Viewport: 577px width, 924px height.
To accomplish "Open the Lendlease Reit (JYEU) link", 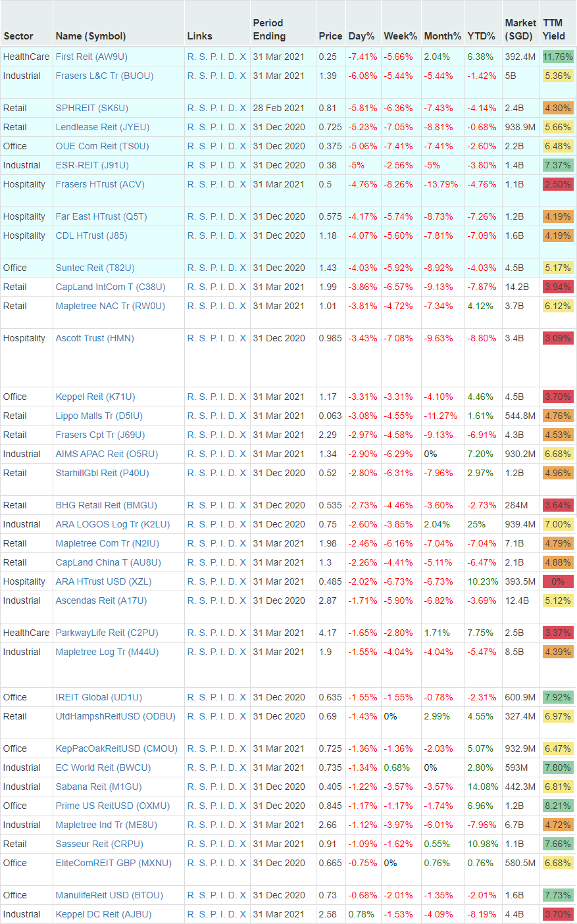I will point(103,127).
